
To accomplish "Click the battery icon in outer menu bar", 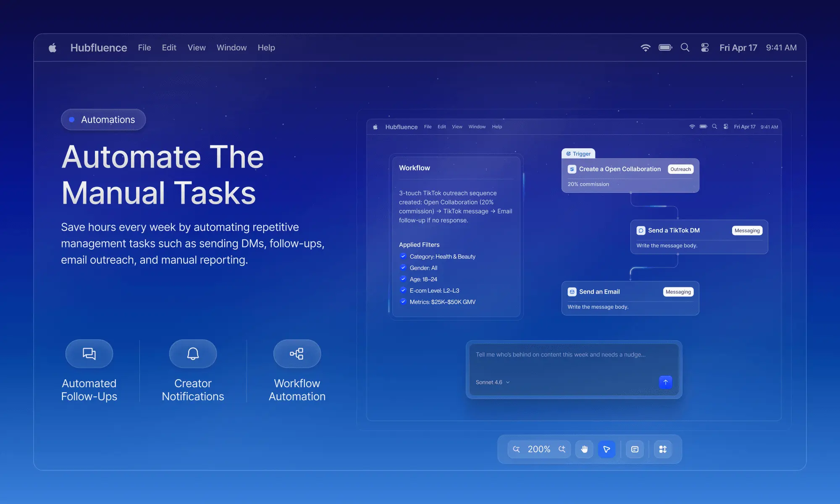I will click(665, 47).
